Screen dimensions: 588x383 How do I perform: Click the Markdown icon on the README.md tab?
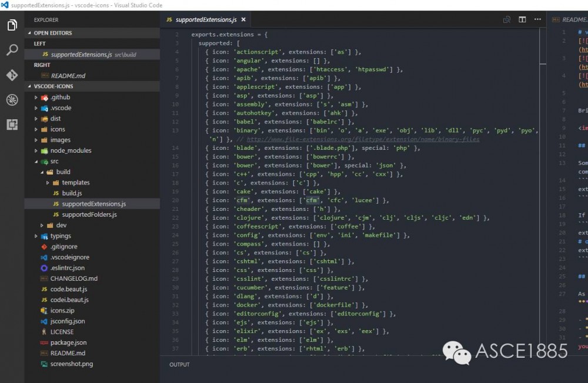(557, 19)
